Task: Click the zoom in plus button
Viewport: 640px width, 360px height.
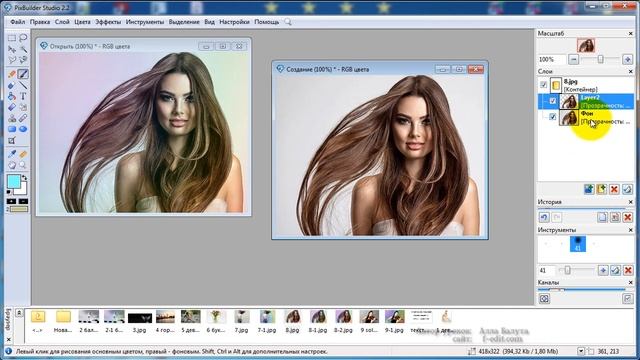Action: point(627,60)
